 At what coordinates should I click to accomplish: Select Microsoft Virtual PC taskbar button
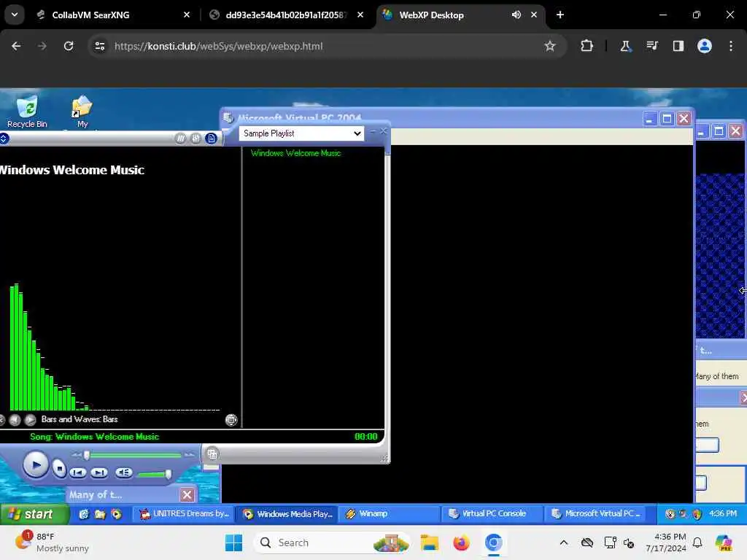(597, 514)
